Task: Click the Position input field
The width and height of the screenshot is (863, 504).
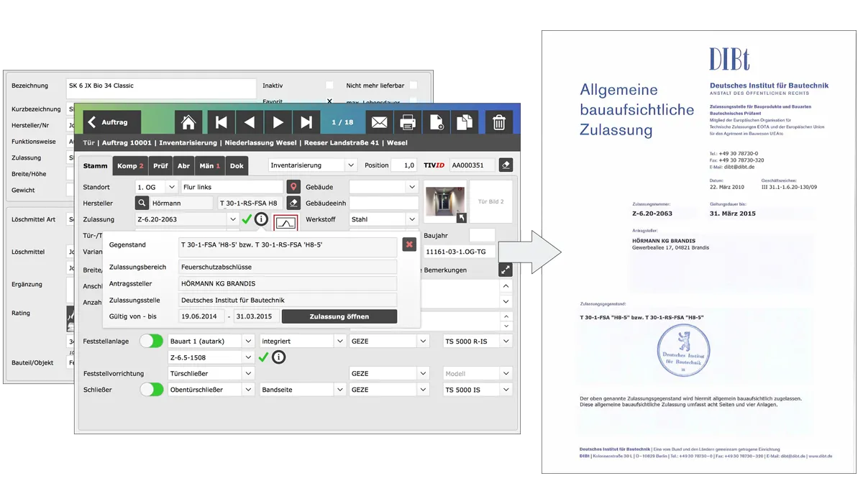Action: coord(404,165)
